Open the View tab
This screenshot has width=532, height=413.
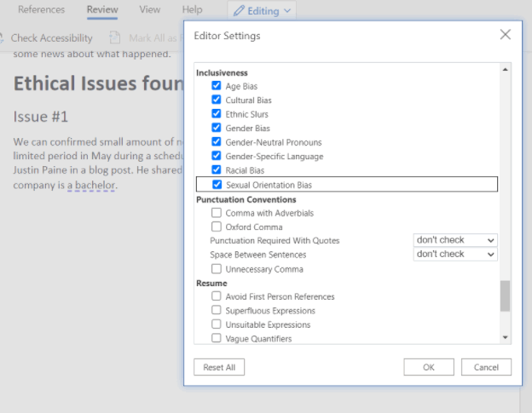(150, 10)
